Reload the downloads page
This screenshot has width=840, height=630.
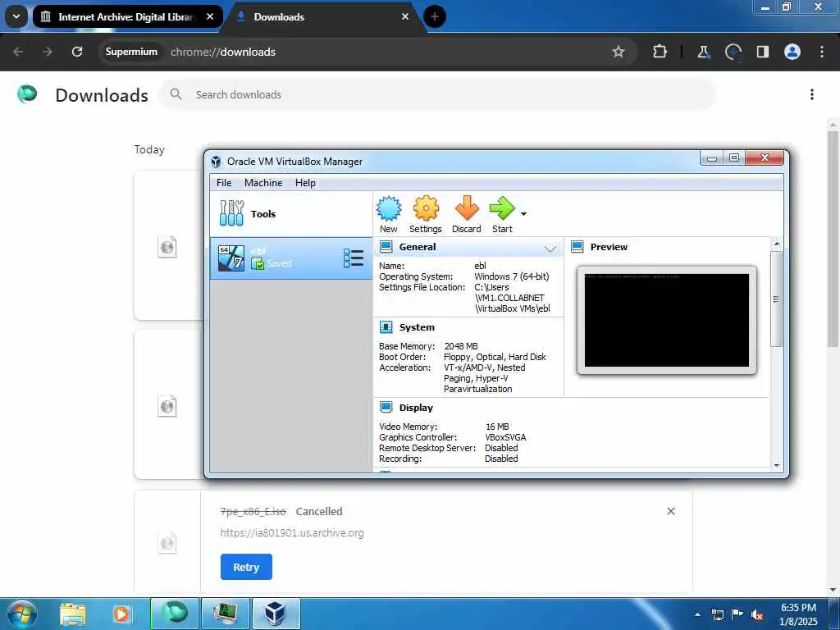pyautogui.click(x=77, y=52)
